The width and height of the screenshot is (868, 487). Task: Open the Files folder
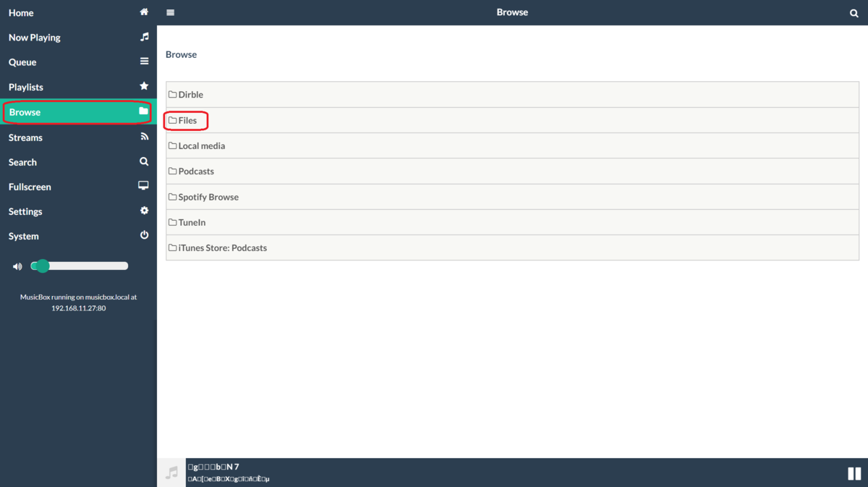tap(512, 120)
